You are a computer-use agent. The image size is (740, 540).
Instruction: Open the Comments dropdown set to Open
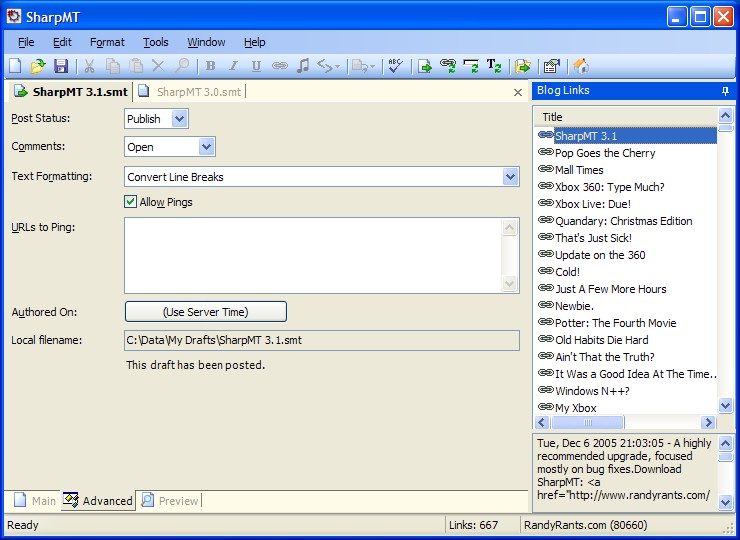point(207,147)
